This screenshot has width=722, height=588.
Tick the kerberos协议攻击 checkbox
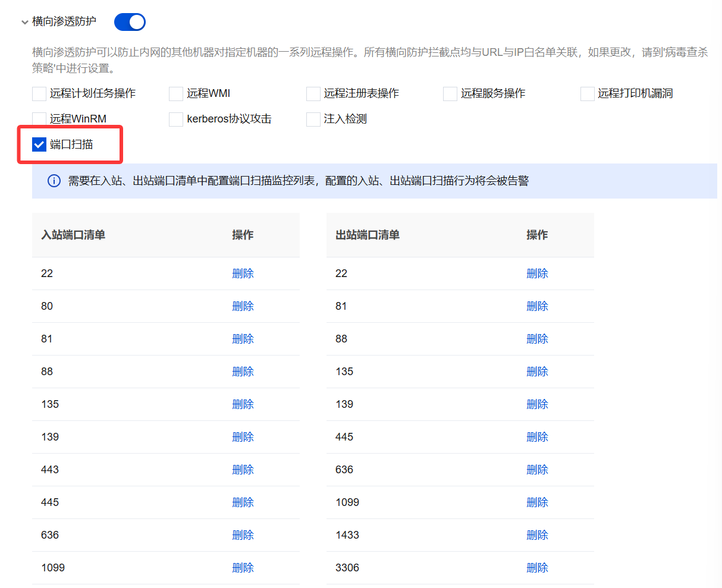coord(176,119)
